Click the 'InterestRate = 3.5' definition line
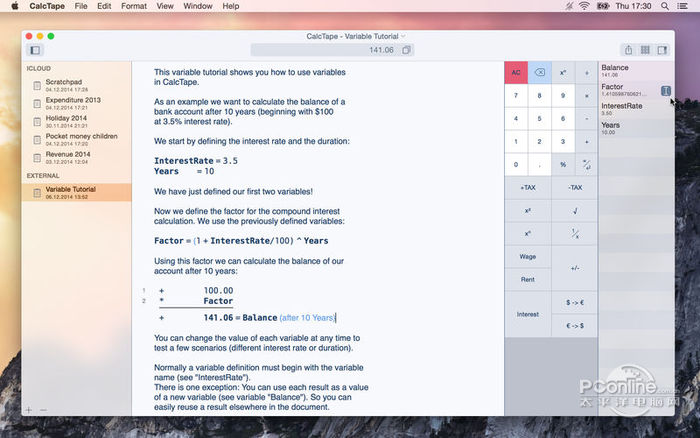The image size is (700, 438). pyautogui.click(x=196, y=161)
